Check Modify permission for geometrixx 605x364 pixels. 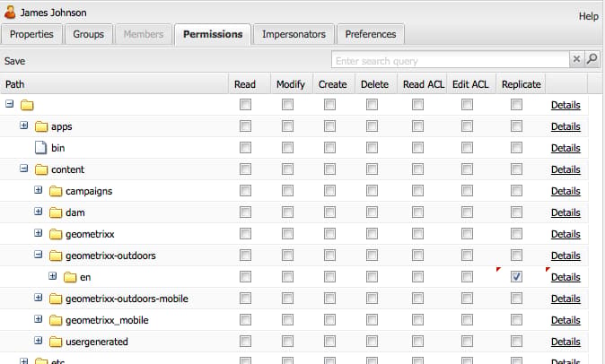(x=287, y=234)
